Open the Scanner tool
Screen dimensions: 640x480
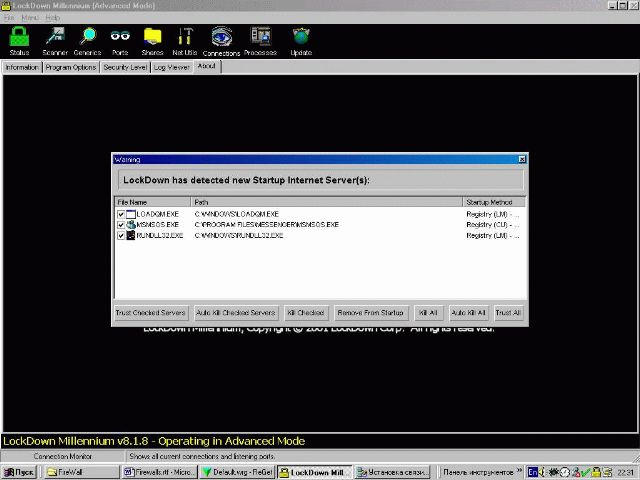point(55,41)
